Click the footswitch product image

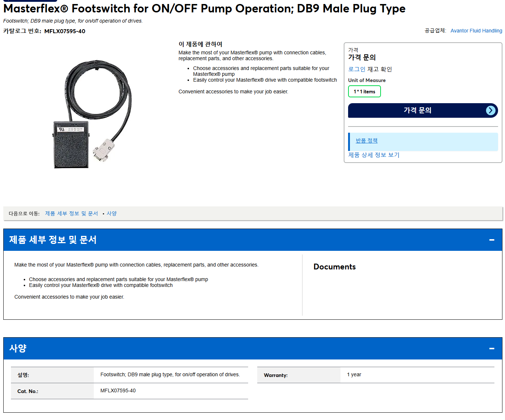pos(92,114)
